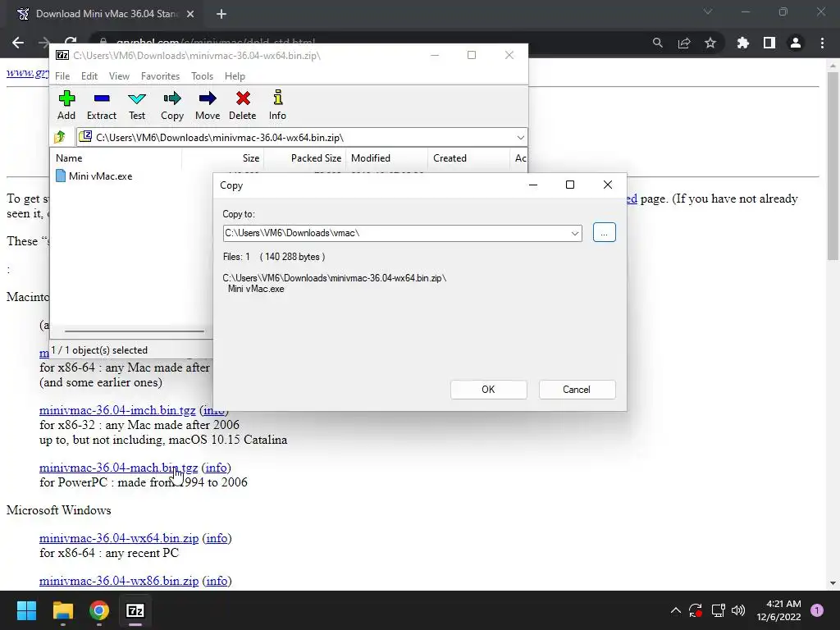Sort by the Packed Size column header
Image resolution: width=840 pixels, height=630 pixels.
(x=305, y=158)
